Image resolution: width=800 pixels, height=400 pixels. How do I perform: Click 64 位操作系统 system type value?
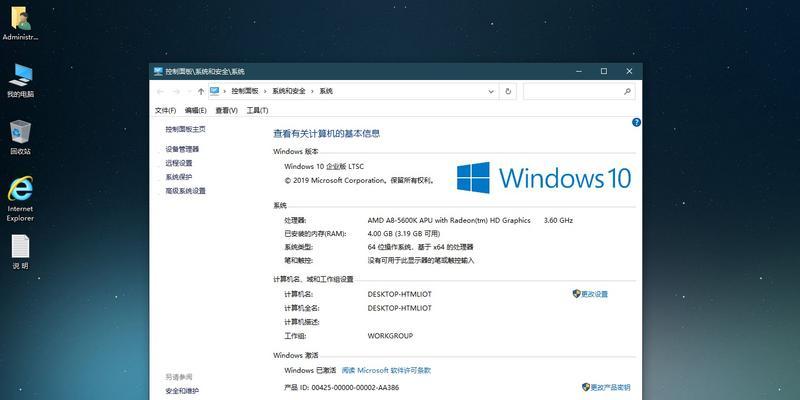pyautogui.click(x=420, y=247)
